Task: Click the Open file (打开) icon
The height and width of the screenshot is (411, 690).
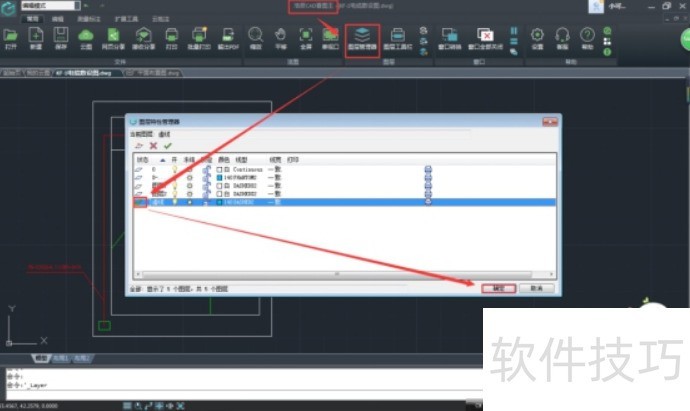Action: [11, 38]
